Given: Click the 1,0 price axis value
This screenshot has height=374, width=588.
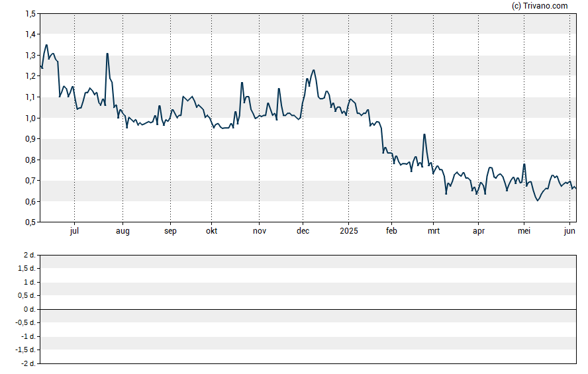Looking at the screenshot, I should 30,118.
